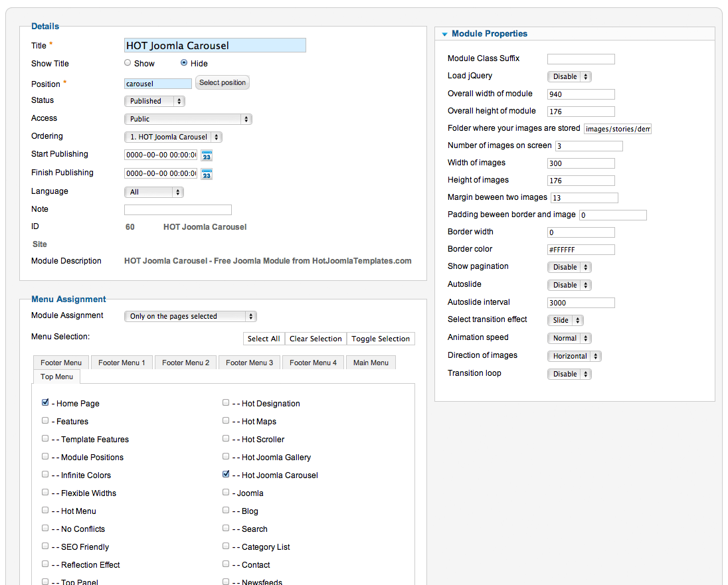Click the Select position button
The height and width of the screenshot is (585, 728).
(x=223, y=82)
